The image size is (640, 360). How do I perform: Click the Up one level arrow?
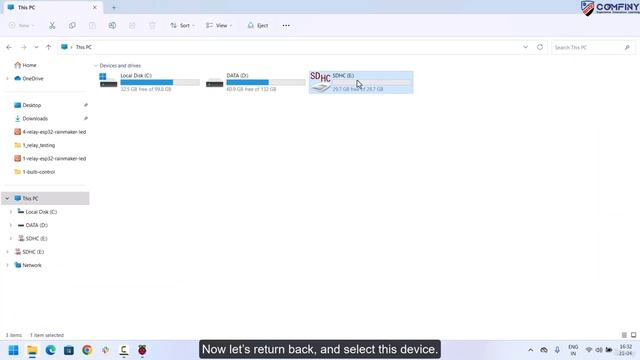coord(48,47)
